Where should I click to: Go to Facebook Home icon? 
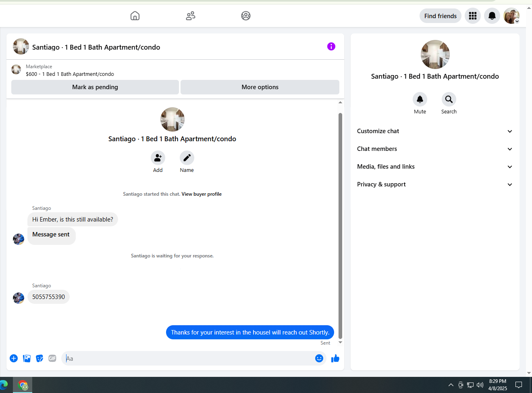tap(135, 16)
